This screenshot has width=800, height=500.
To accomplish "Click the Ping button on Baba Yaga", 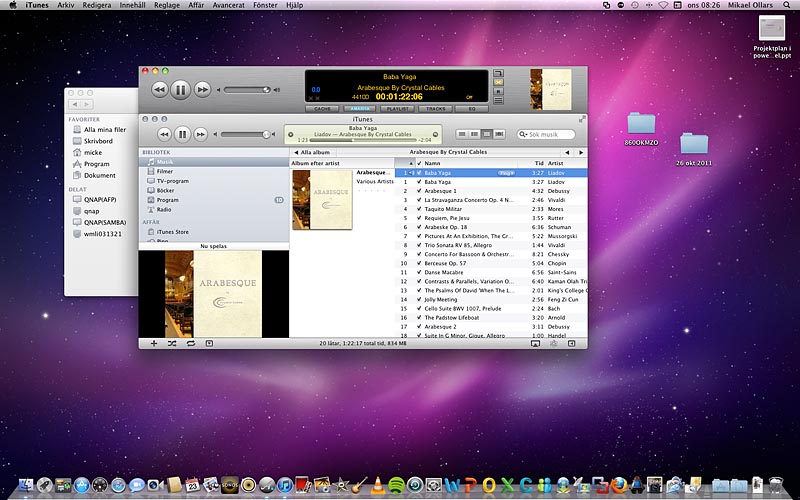I will pos(506,173).
